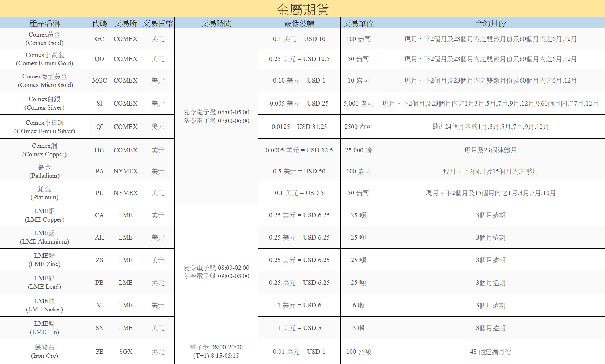The image size is (605, 364).
Task: Click the 鐵礦石 (Iron Ore) product cell
Action: tap(45, 352)
